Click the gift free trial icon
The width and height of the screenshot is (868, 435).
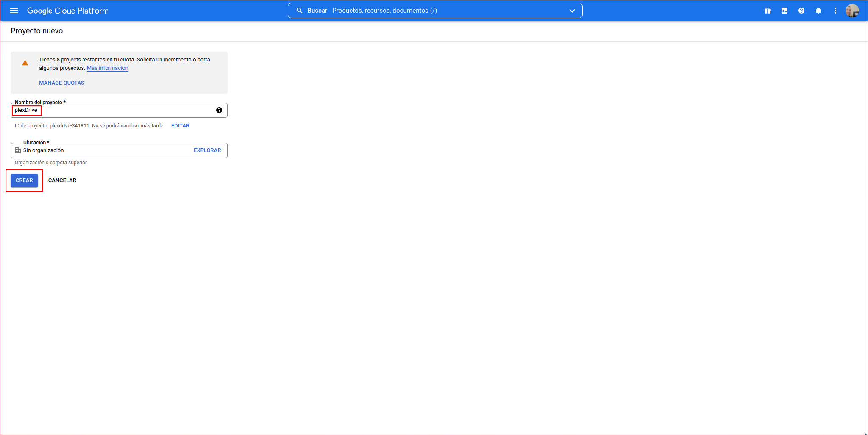[767, 11]
